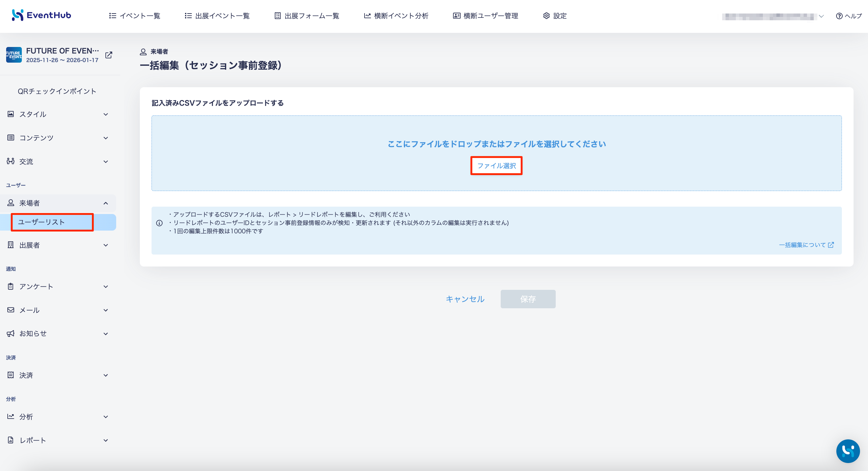Screen dimensions: 868x471
Task: Click the event title FUTURE OF EVEN…
Action: (x=62, y=50)
